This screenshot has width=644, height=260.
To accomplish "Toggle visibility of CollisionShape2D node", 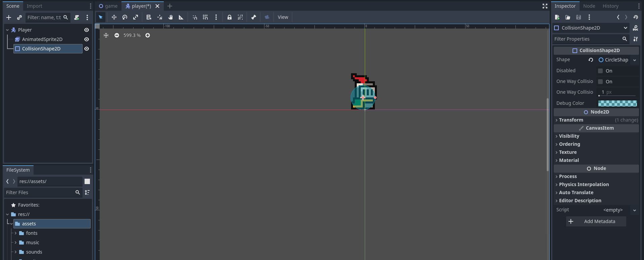I will coord(87,49).
